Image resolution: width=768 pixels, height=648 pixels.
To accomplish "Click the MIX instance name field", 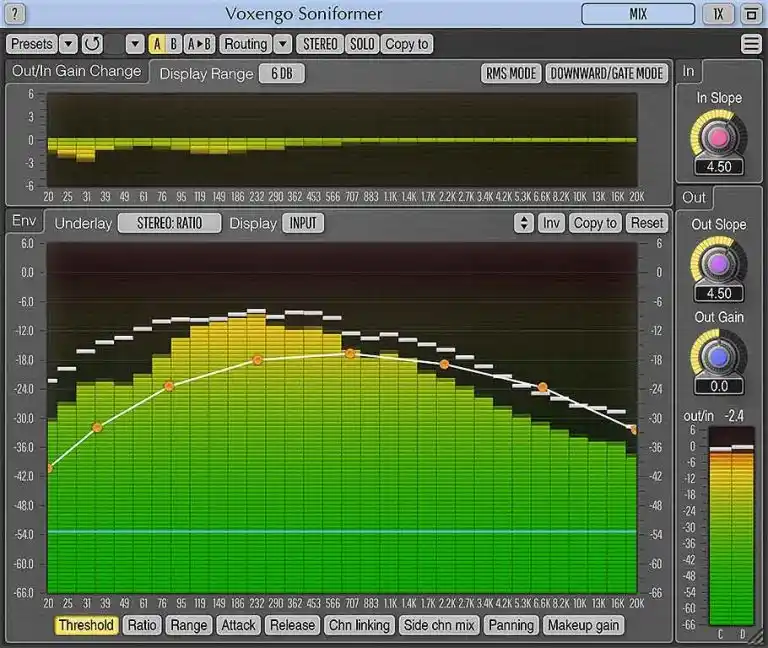I will [638, 14].
